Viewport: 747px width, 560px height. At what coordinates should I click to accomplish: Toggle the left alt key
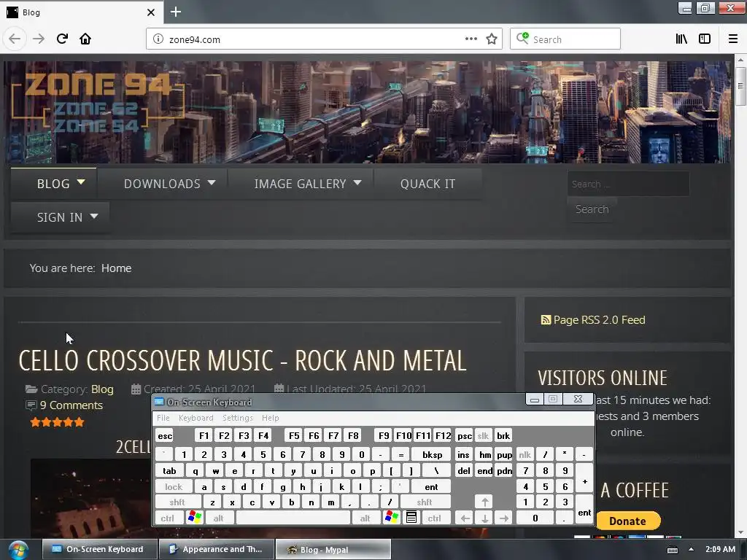[218, 518]
